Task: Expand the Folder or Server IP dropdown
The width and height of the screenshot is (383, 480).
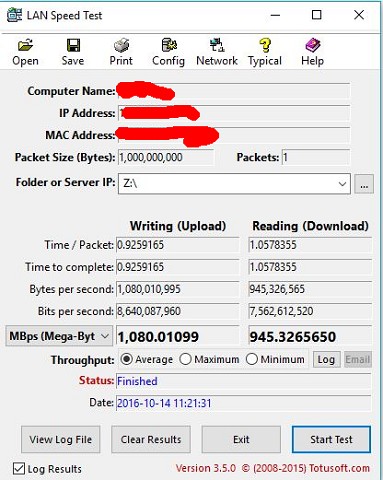Action: point(342,184)
